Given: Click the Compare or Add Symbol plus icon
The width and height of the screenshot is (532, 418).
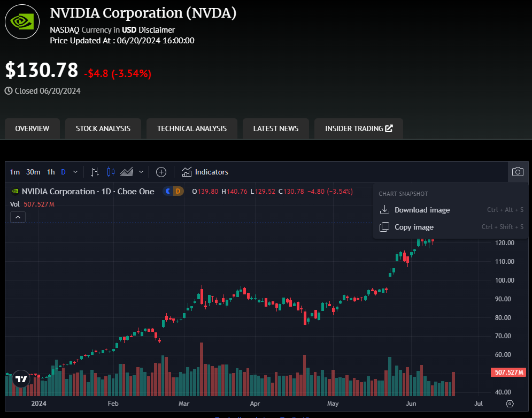Looking at the screenshot, I should (161, 172).
